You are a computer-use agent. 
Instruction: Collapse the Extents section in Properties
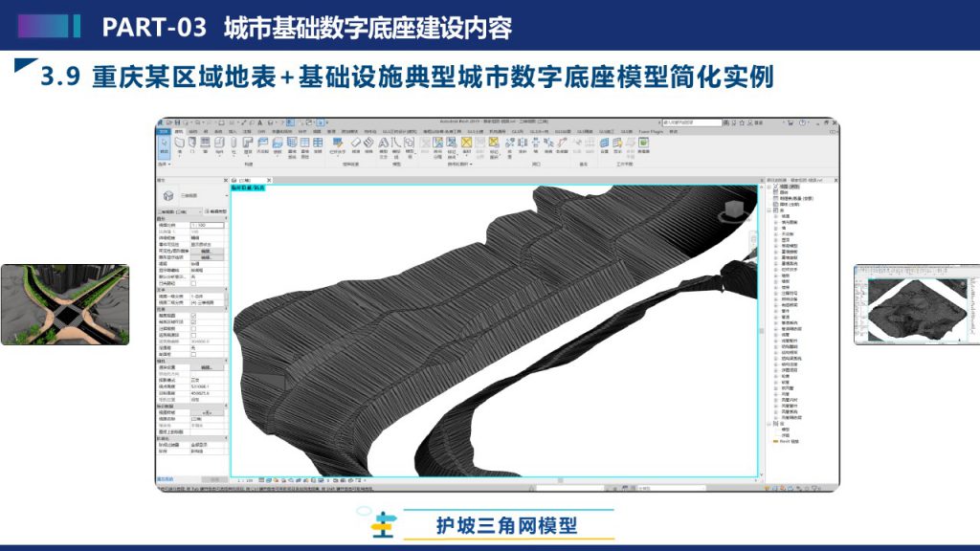pos(226,309)
